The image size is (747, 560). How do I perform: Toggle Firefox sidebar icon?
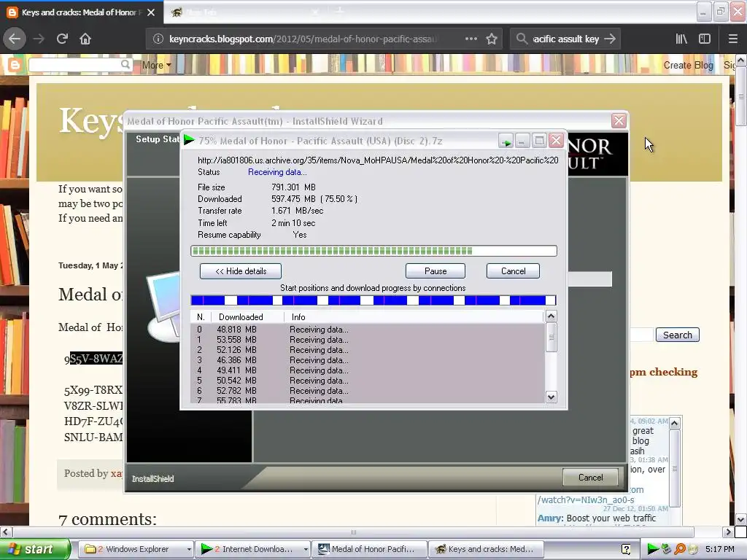click(705, 39)
